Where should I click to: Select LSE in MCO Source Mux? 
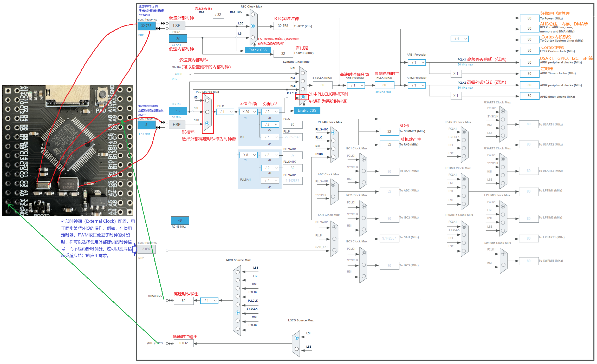tap(238, 272)
